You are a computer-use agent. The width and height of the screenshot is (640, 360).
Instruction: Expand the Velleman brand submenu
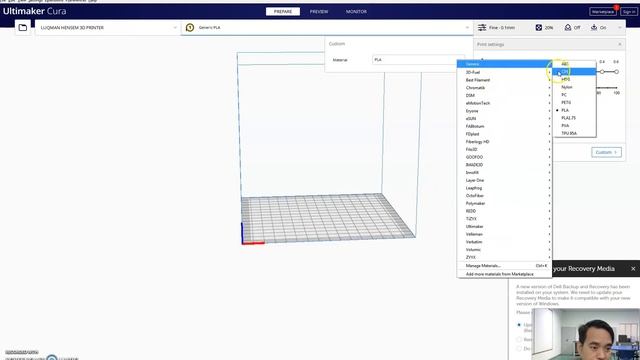pos(504,234)
